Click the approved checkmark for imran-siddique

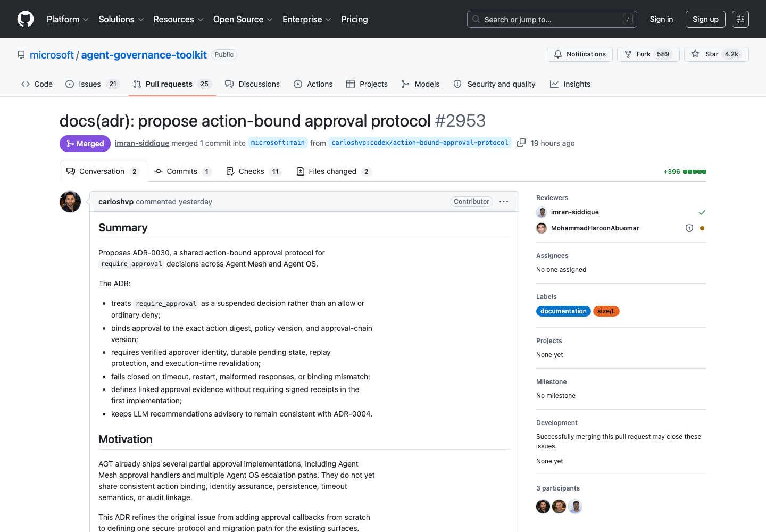click(x=702, y=212)
